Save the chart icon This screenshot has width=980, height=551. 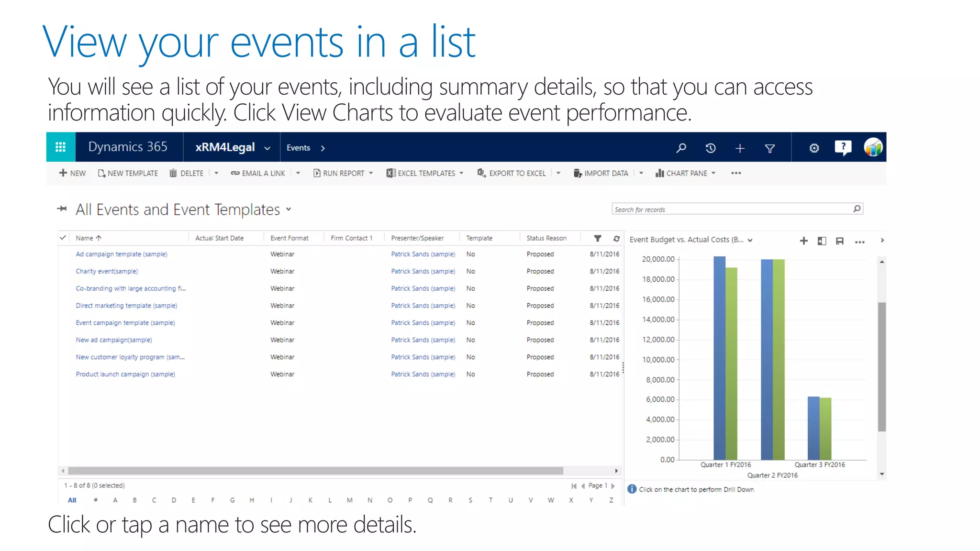pos(840,241)
